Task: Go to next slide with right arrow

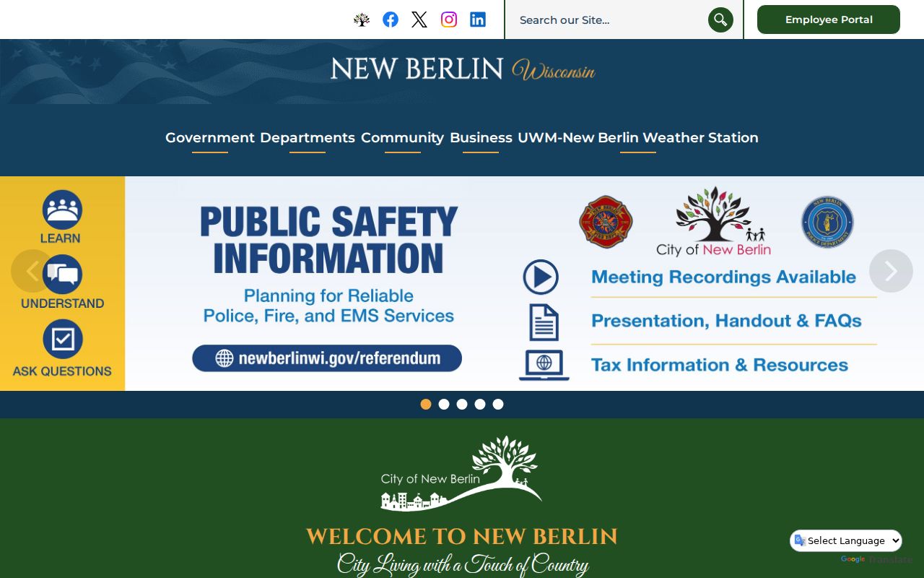Action: (891, 271)
